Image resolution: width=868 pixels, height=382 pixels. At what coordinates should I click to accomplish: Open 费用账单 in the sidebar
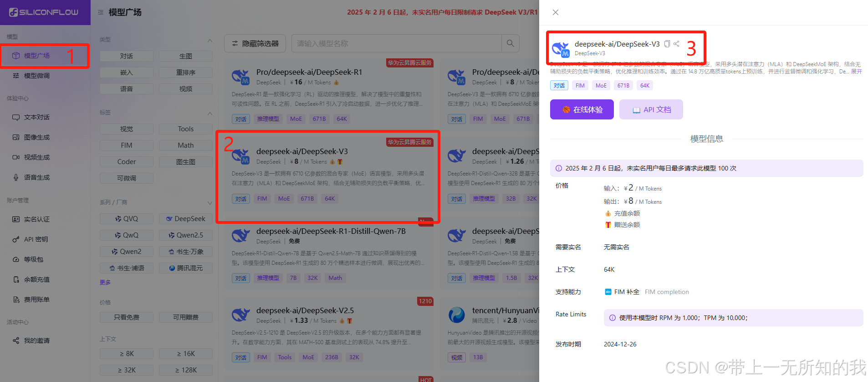click(36, 299)
